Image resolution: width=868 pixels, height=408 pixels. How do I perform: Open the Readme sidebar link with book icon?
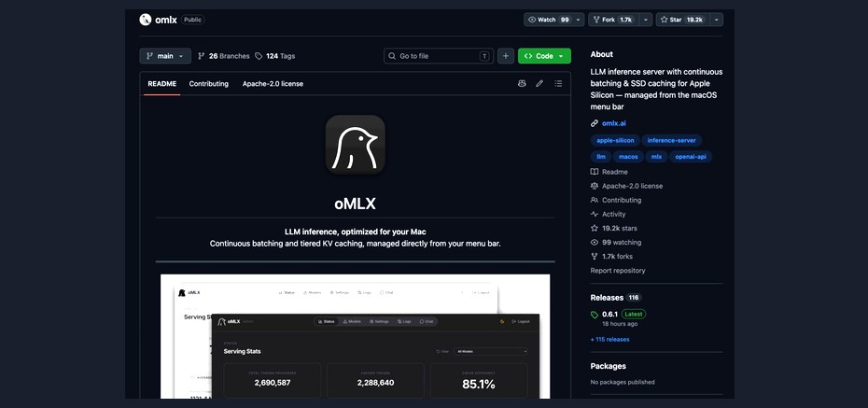(609, 172)
